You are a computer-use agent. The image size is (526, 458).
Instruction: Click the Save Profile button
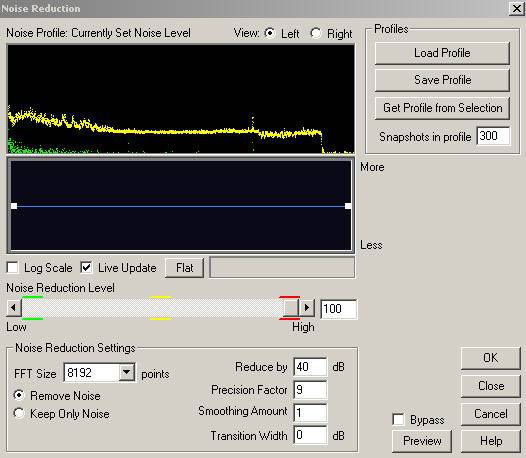point(442,80)
